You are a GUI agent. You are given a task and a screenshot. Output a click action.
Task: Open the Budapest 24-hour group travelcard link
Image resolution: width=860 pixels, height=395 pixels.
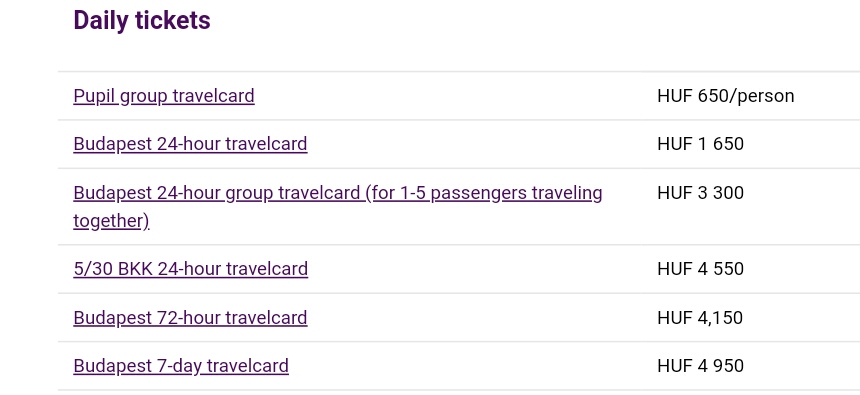(x=337, y=207)
